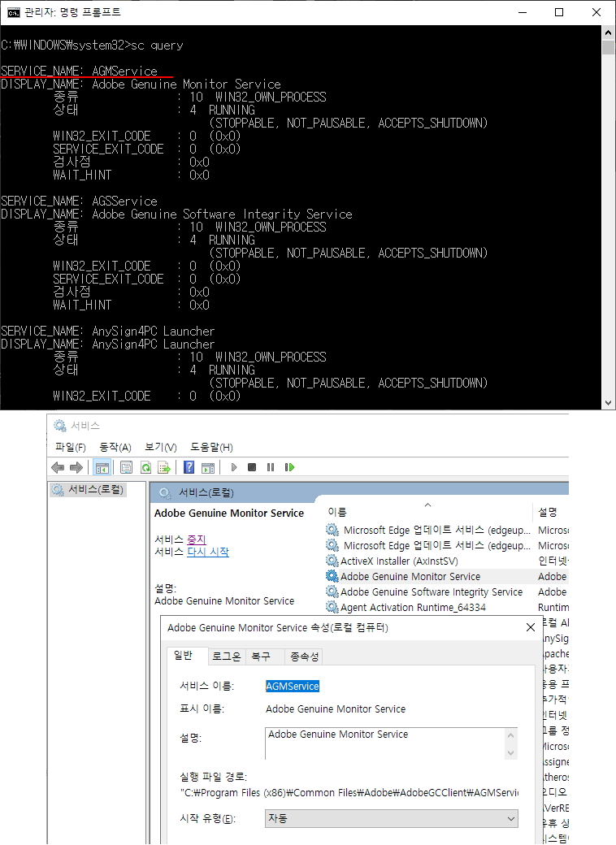Click the 'sc query' command text
This screenshot has width=616, height=845.
click(x=158, y=45)
